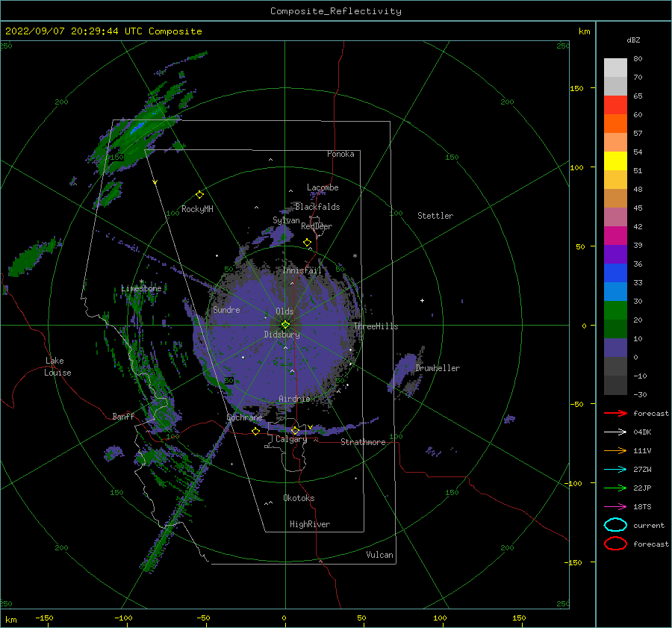The height and width of the screenshot is (628, 672).
Task: Click the Okotoks label
Action: coord(299,498)
